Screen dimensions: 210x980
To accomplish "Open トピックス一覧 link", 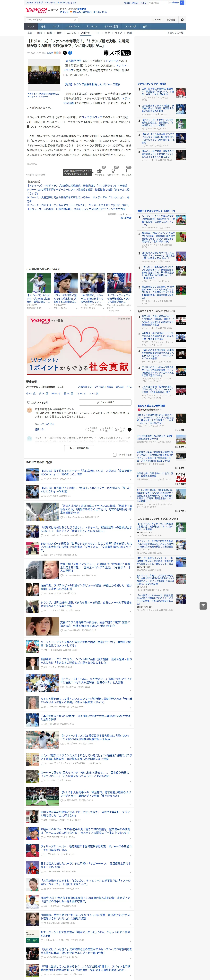I will click(x=175, y=33).
